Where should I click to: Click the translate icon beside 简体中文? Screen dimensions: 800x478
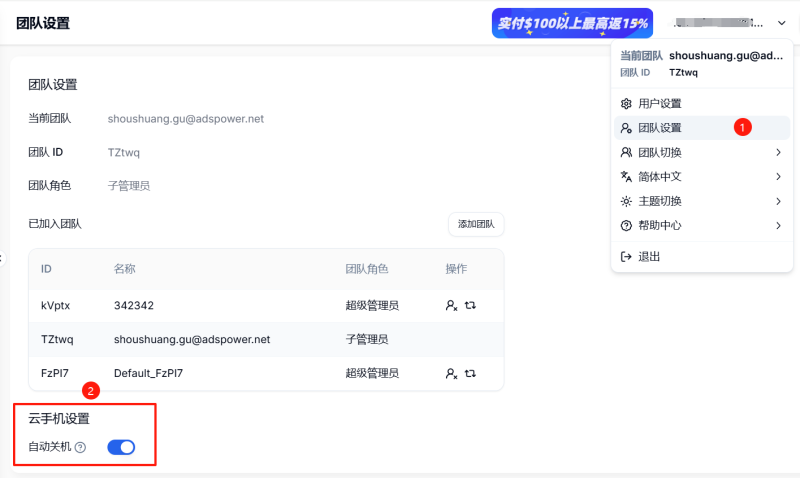[626, 177]
